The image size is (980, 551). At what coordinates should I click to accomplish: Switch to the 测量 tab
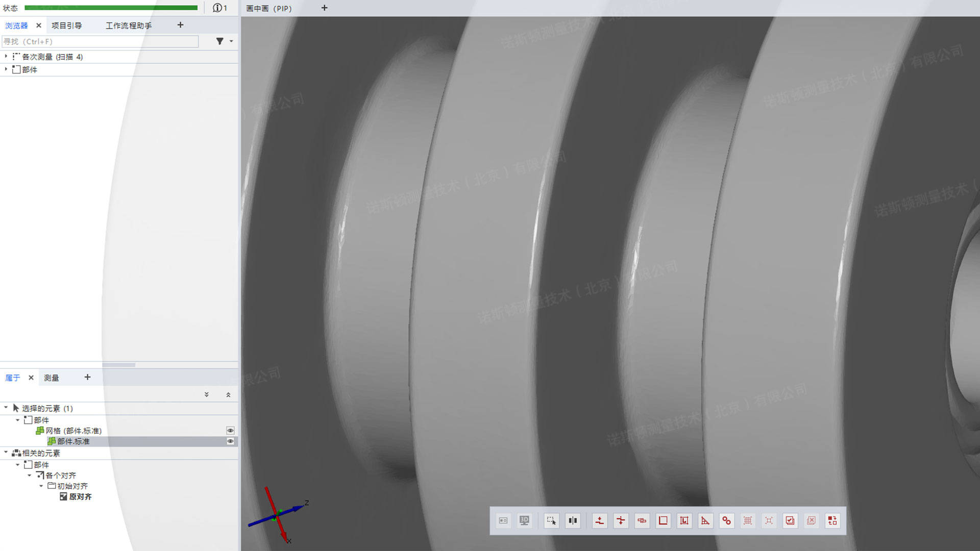point(52,378)
